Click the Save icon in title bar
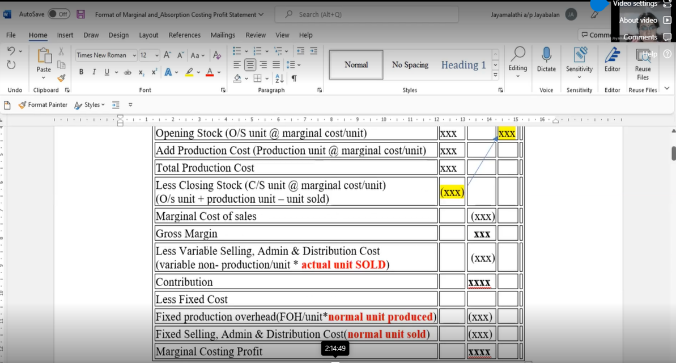The width and height of the screenshot is (676, 363). (81, 14)
